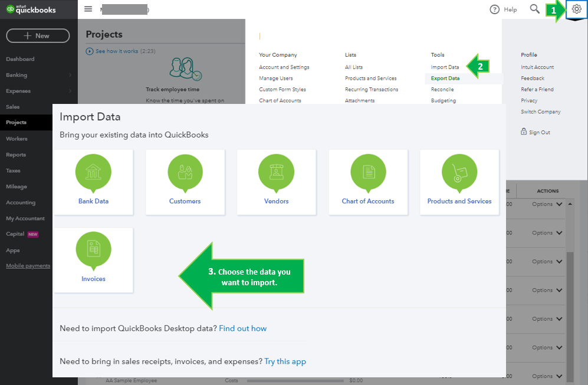Viewport: 588px width, 385px height.
Task: Click the Try this app link
Action: tap(285, 361)
